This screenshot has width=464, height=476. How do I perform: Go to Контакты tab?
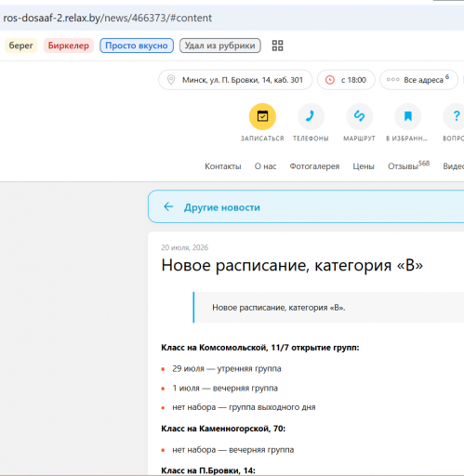pos(223,166)
